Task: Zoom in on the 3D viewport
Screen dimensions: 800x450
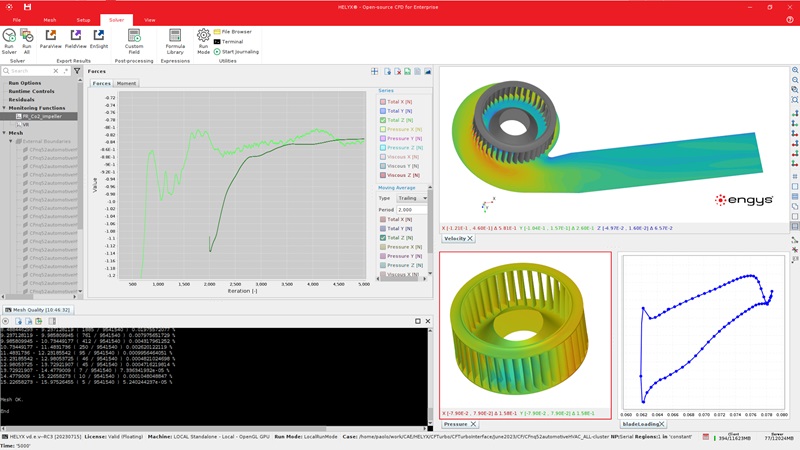Action: point(794,72)
